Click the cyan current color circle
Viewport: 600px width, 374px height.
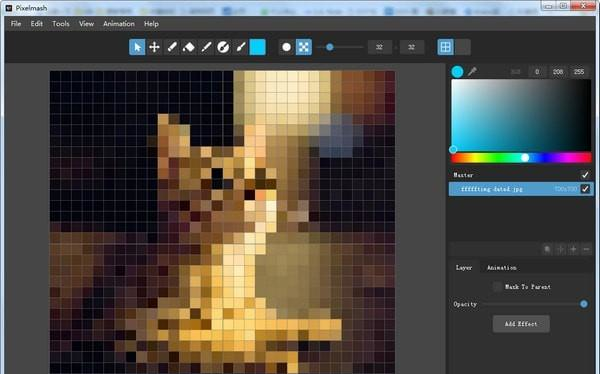[x=457, y=72]
